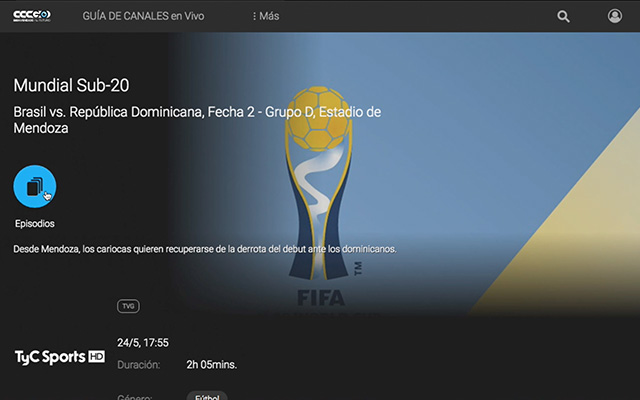
Task: Click the Desde Mendoza description text
Action: click(x=205, y=249)
